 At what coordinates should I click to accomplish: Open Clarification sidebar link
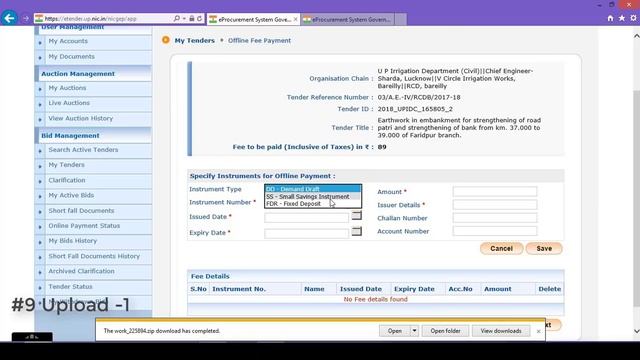(67, 180)
